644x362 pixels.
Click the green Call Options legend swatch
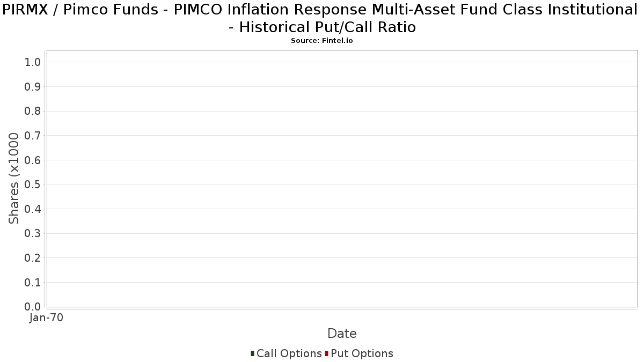tap(252, 353)
